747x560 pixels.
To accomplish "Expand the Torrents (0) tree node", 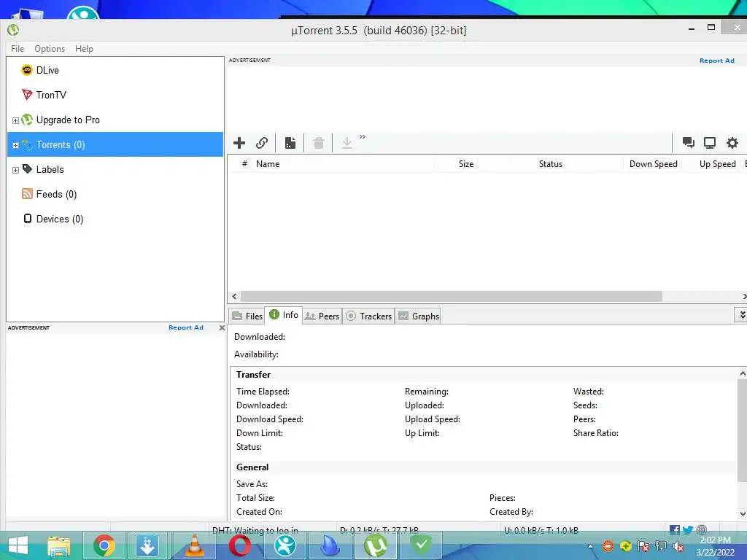I will [x=15, y=145].
